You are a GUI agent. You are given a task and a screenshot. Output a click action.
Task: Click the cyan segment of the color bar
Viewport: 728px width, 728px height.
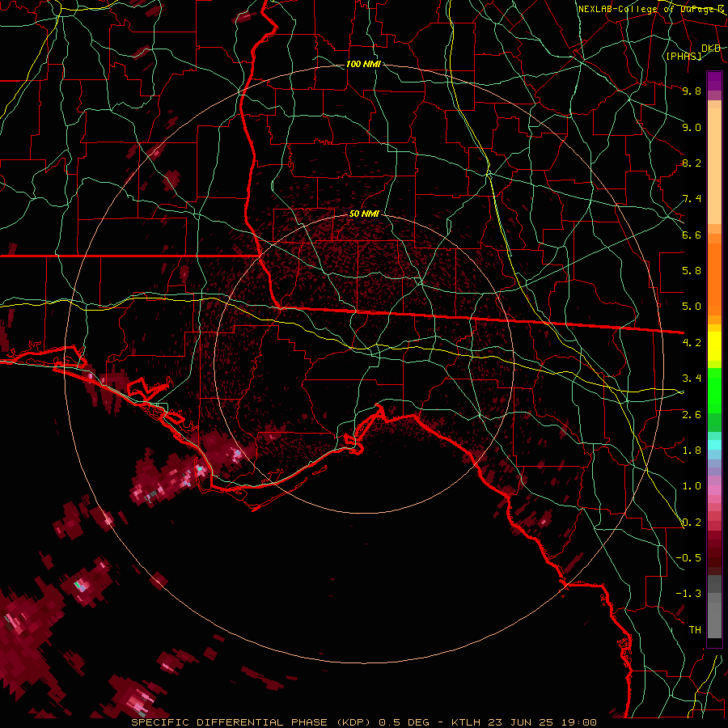coord(714,445)
